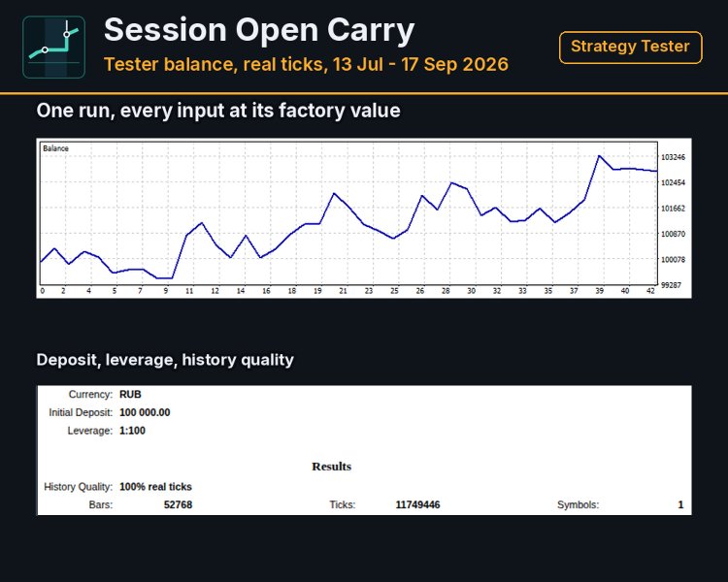Click the Currency label
Screen dimensions: 728x582
click(90, 395)
